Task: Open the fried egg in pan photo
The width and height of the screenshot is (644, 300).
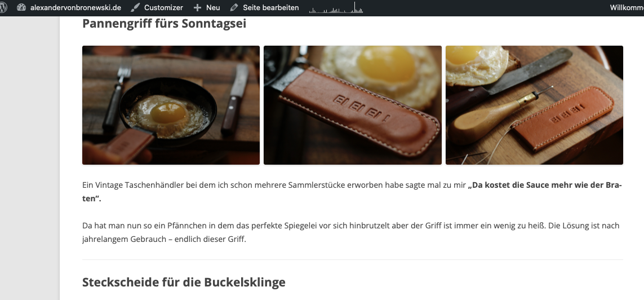Action: click(171, 105)
